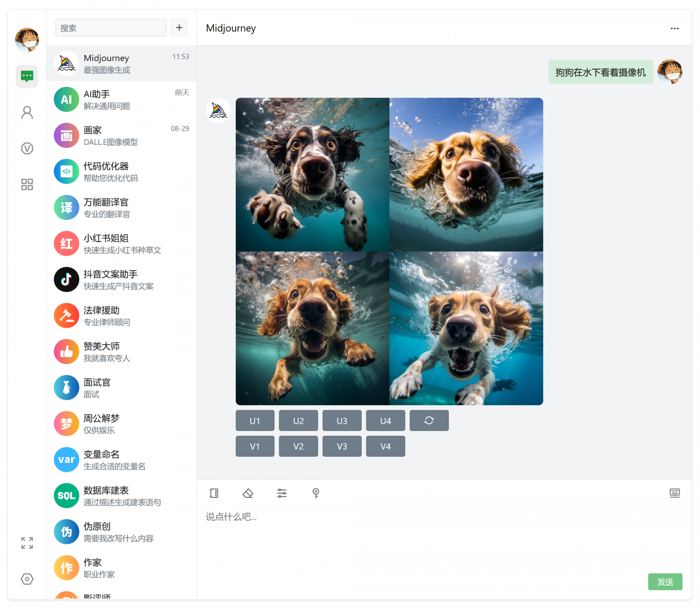Click the 画家 purple avatar icon
The image size is (700, 608).
tap(66, 136)
